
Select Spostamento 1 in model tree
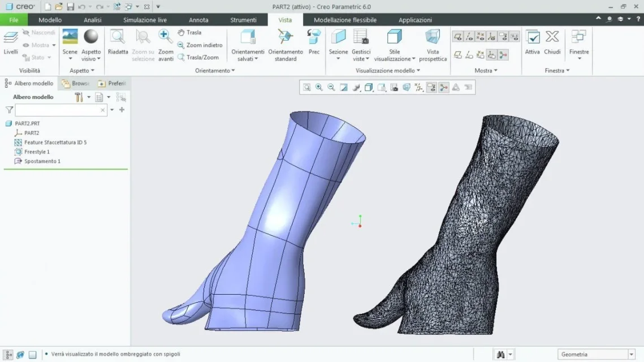click(x=42, y=161)
